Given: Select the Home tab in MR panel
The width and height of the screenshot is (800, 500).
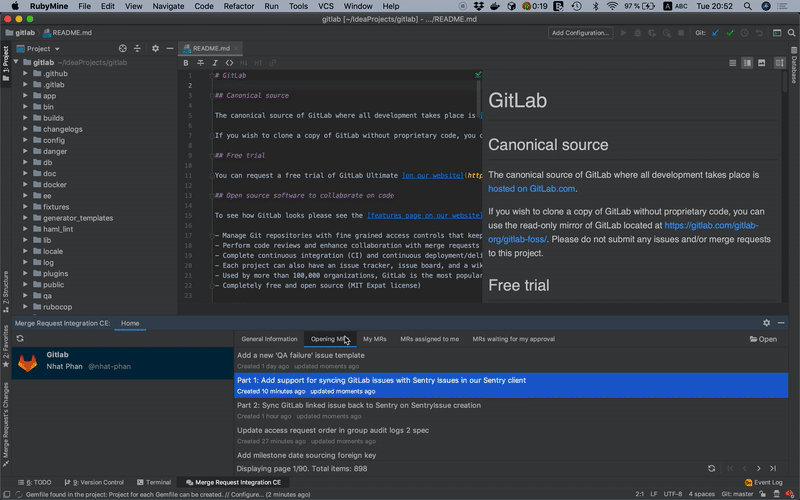Looking at the screenshot, I should coord(130,323).
